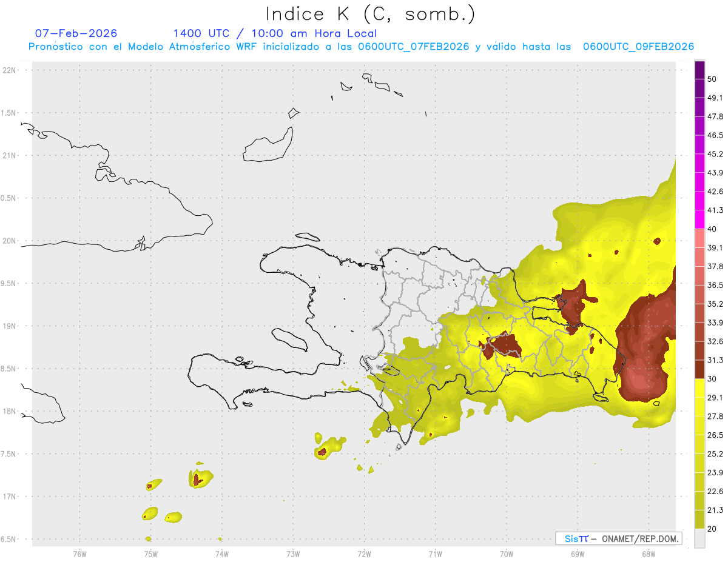
Task: Click colorbar label "29.1"
Action: pyautogui.click(x=715, y=398)
